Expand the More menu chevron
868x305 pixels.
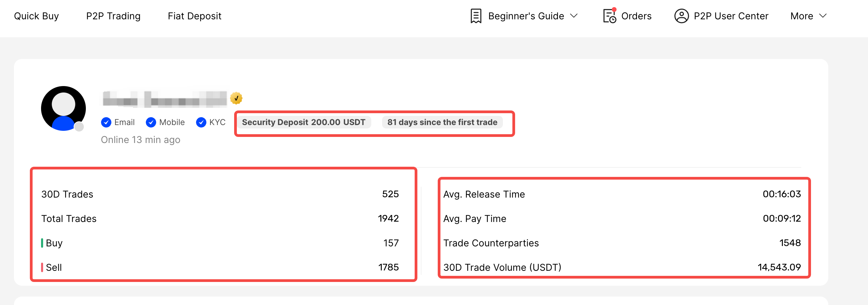(823, 16)
